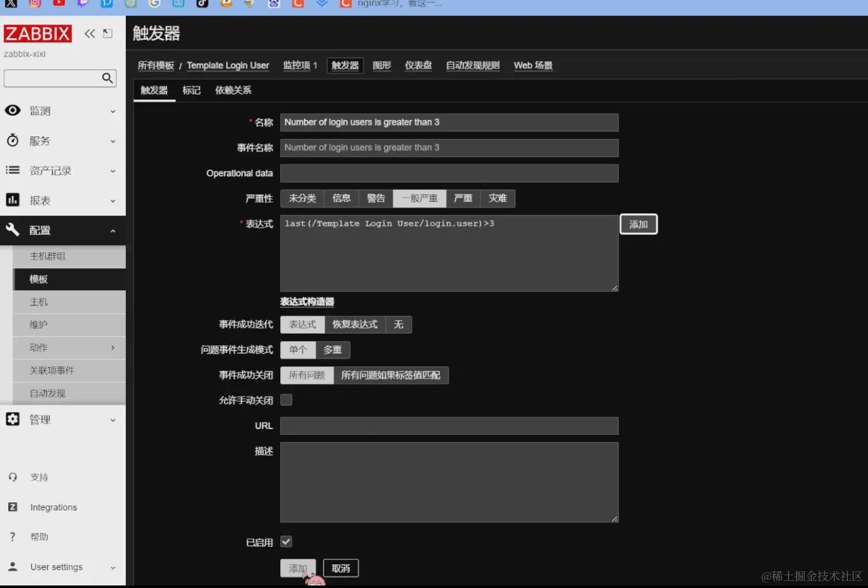The width and height of the screenshot is (868, 588).
Task: Open the Google bookmark icon
Action: (154, 4)
